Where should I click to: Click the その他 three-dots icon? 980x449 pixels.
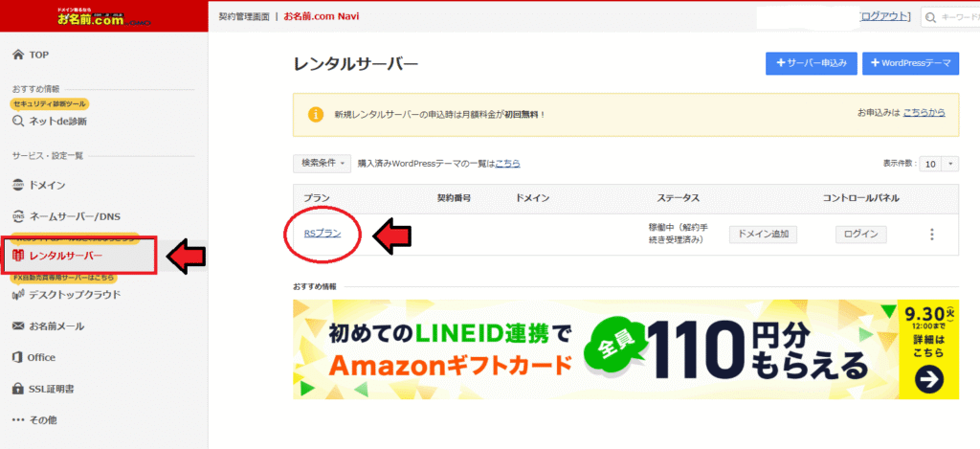coord(18,420)
